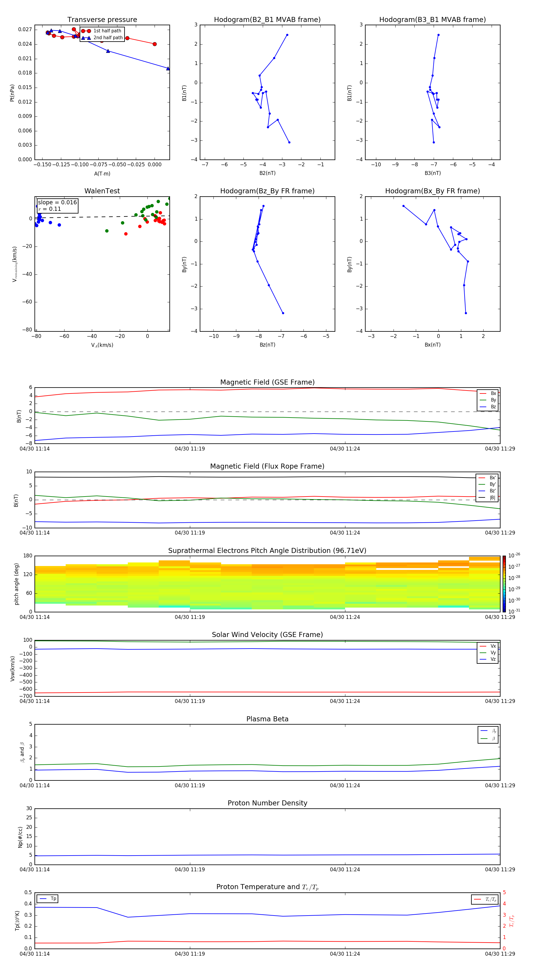Click "Np(#/cc)" axis label
Viewport: 535px width, 980px height.
point(20,837)
